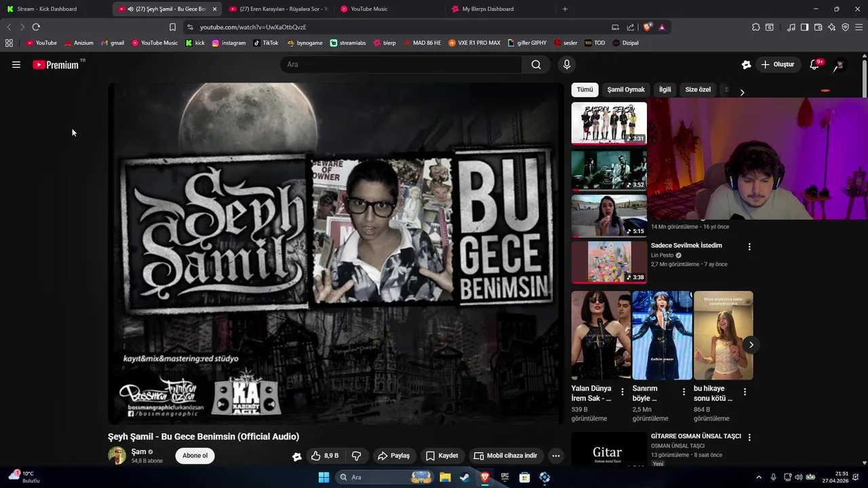Open the Brave main menu
The image size is (868, 488).
859,27
